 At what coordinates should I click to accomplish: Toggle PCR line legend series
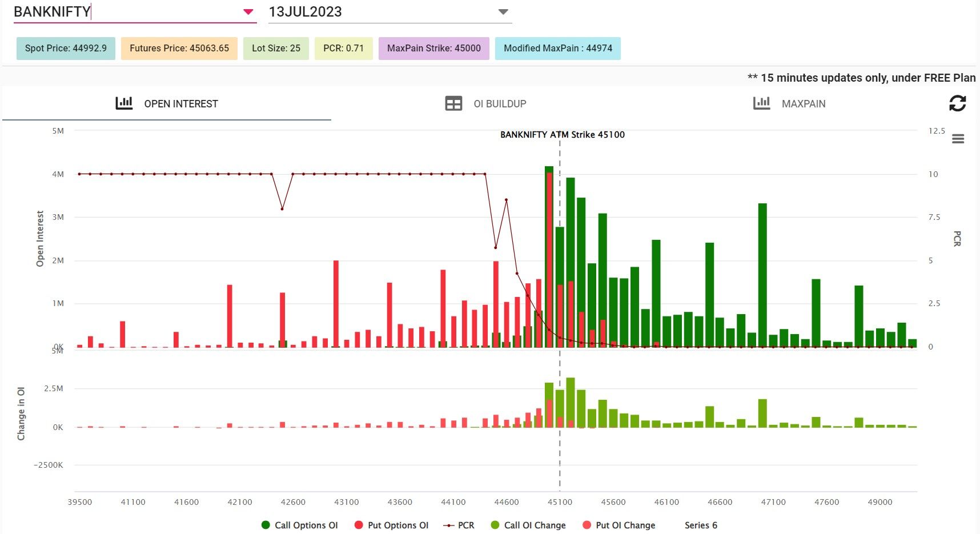click(460, 525)
